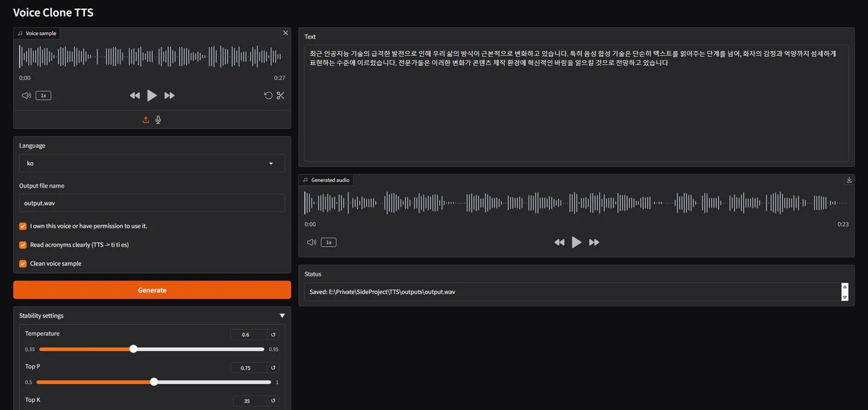
Task: Click the Top K value field
Action: tap(250, 401)
